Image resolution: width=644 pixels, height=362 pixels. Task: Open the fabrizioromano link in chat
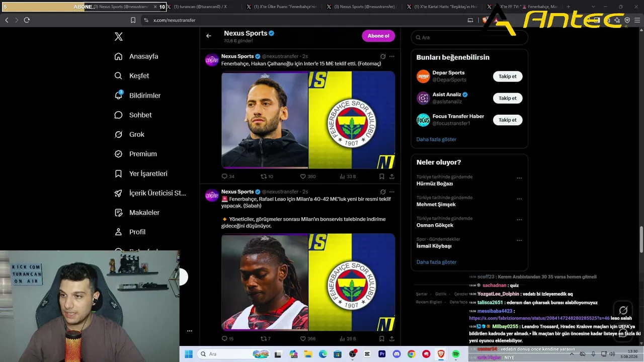539,318
